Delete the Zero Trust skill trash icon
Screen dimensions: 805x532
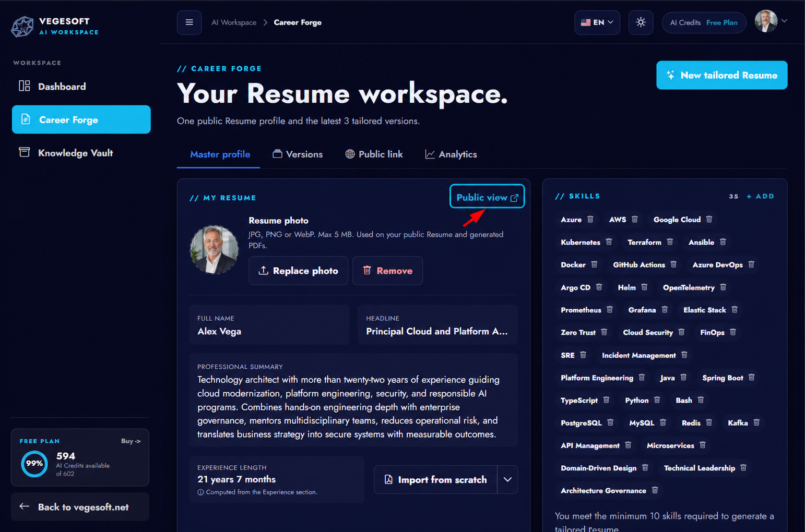click(x=604, y=332)
